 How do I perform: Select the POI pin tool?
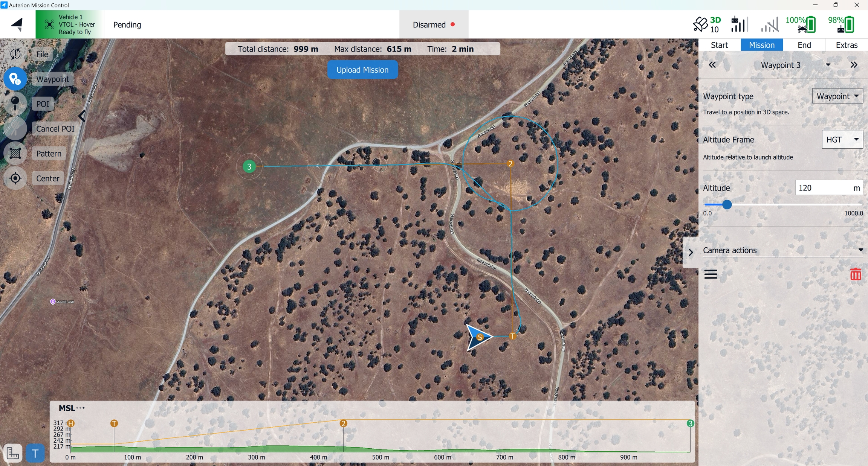pyautogui.click(x=15, y=104)
